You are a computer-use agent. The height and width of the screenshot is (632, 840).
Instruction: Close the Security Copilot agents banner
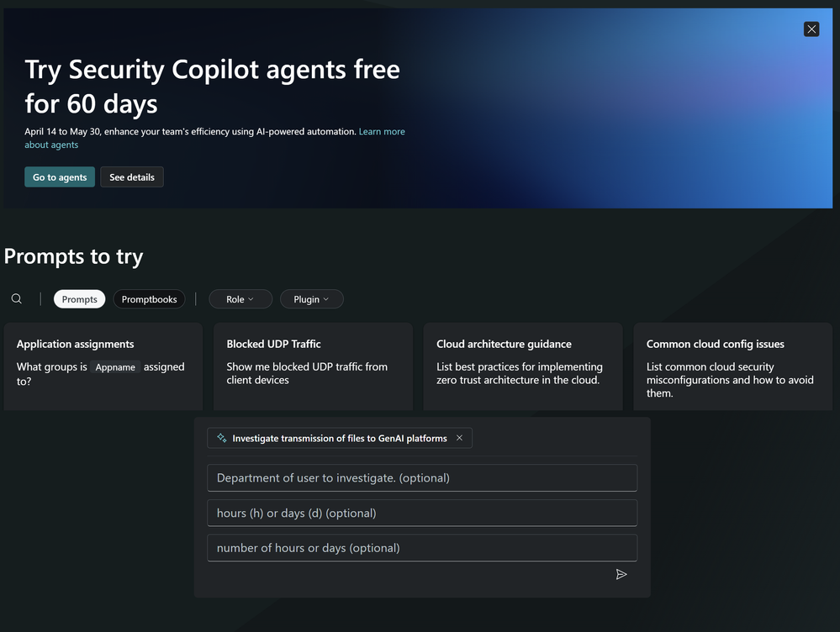(811, 29)
